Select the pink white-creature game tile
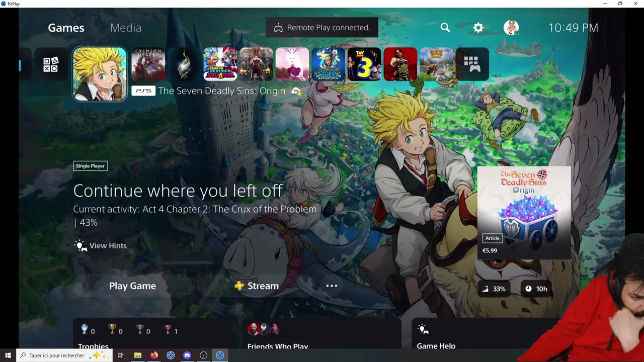This screenshot has height=362, width=644. click(x=292, y=64)
